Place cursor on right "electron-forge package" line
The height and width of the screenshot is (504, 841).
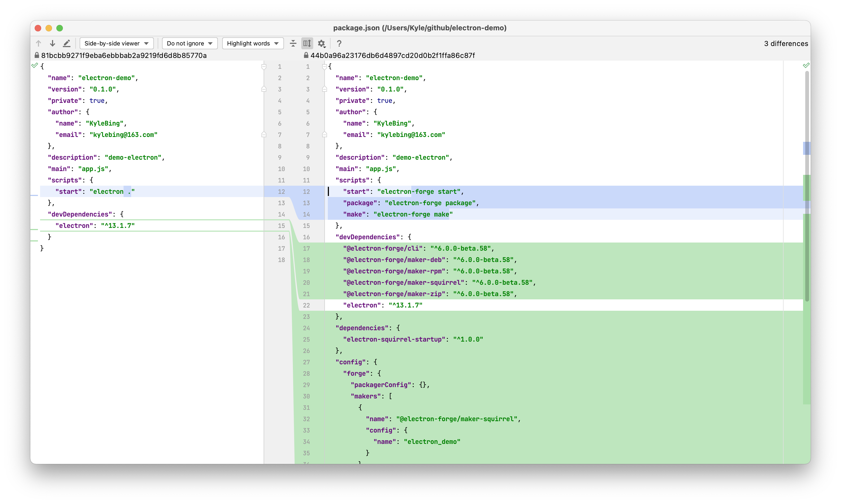coord(430,203)
